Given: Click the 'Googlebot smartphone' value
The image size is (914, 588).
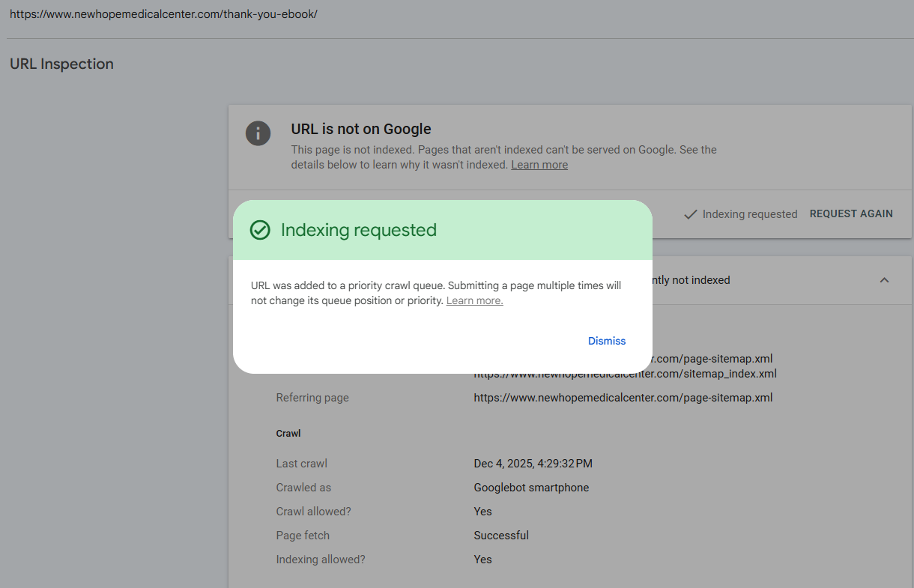Looking at the screenshot, I should [531, 488].
